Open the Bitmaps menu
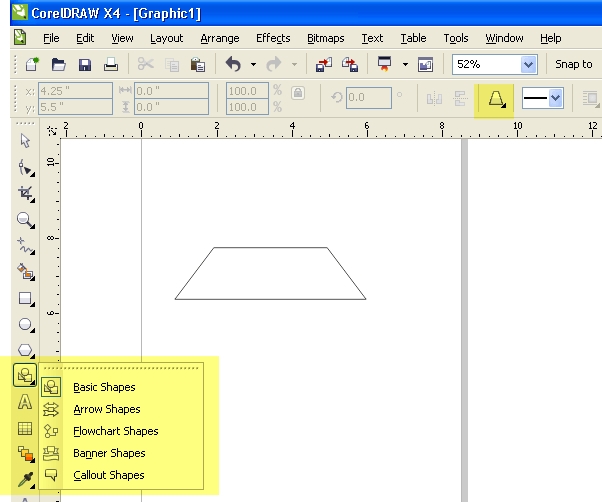The image size is (602, 502). 326,38
